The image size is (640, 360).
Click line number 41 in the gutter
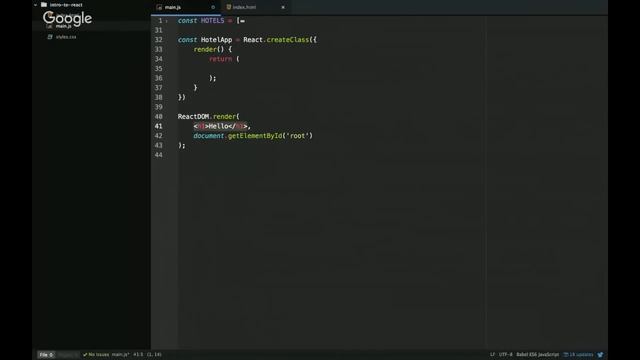pyautogui.click(x=158, y=126)
